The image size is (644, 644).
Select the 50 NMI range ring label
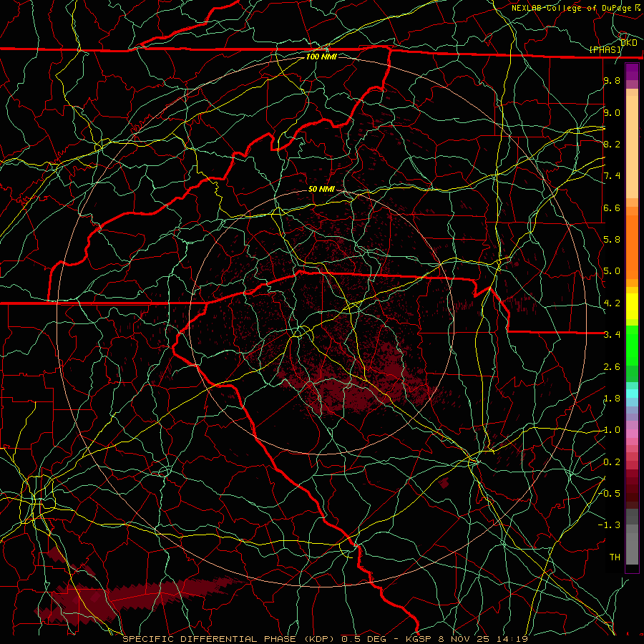coord(321,189)
